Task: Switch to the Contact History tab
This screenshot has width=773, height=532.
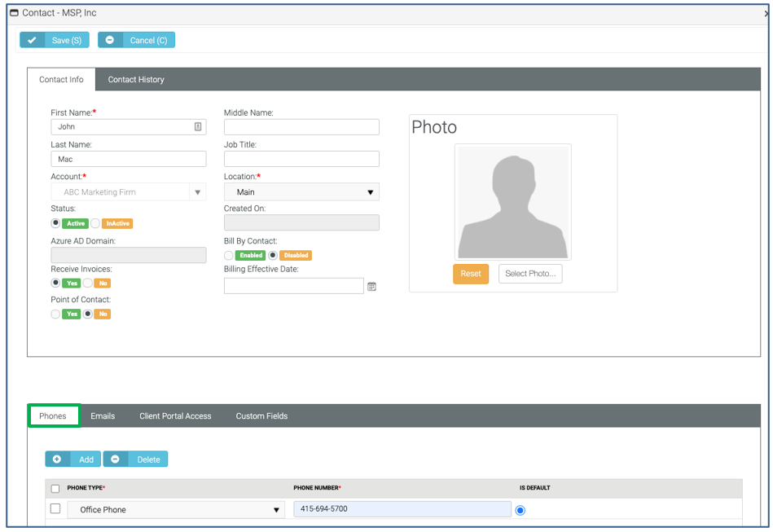Action: 136,80
